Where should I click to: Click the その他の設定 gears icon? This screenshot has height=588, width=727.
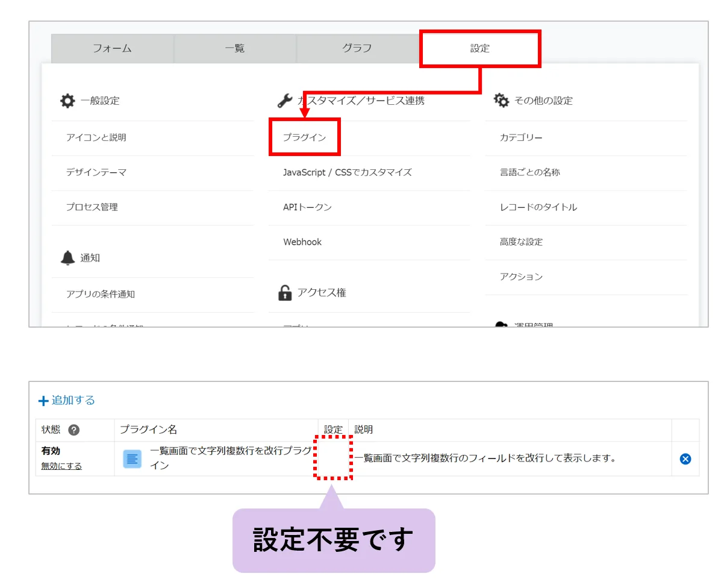pos(502,101)
